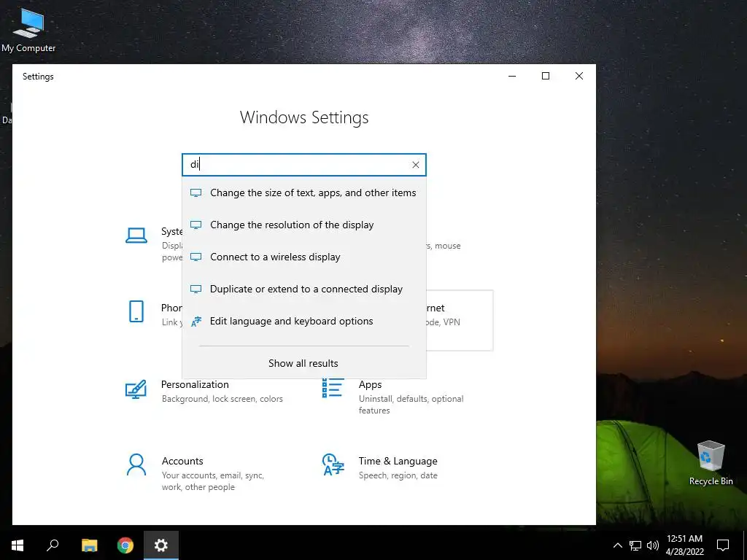Show hidden tray icons chevron
Image resolution: width=747 pixels, height=560 pixels.
pos(617,545)
